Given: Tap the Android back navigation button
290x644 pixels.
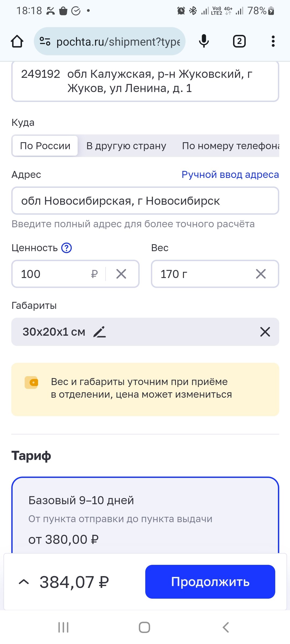Looking at the screenshot, I should point(226,627).
